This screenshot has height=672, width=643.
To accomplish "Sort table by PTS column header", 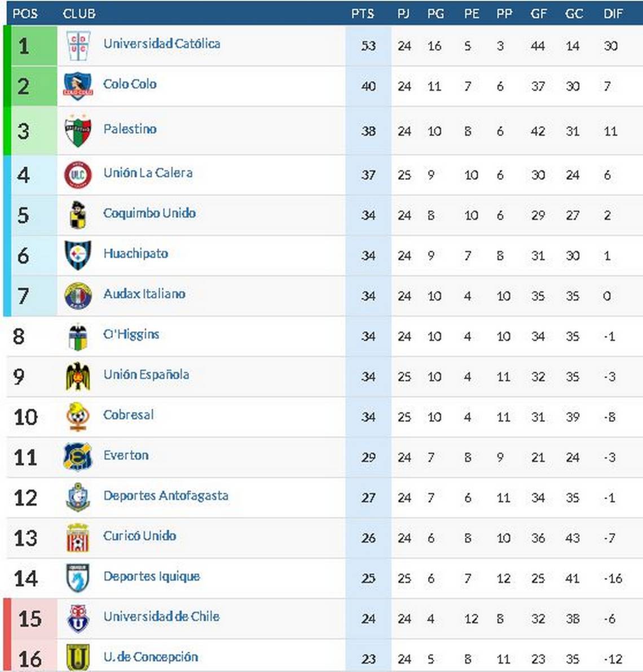I will [363, 14].
